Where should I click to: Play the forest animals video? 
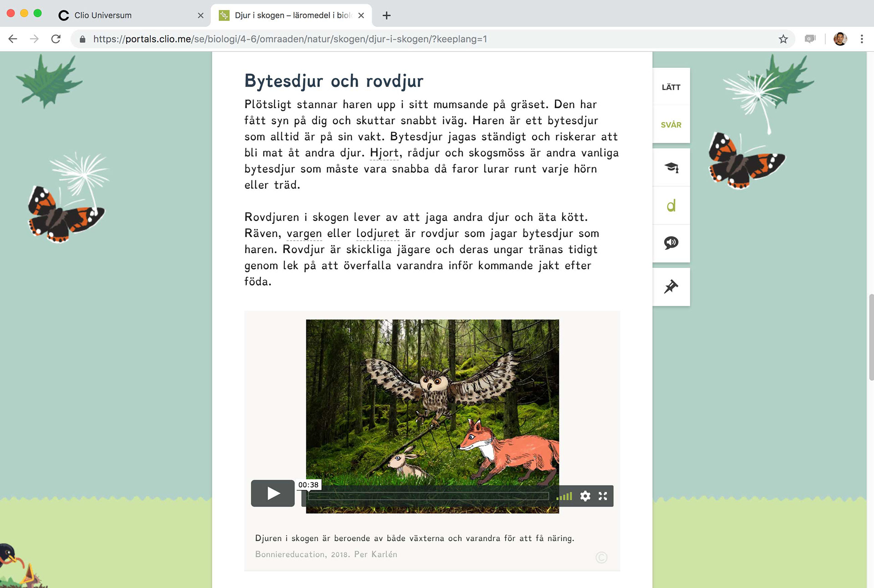pyautogui.click(x=273, y=493)
